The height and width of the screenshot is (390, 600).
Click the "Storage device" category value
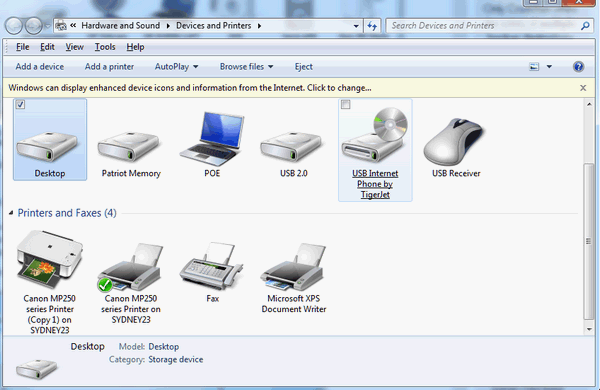(x=176, y=359)
